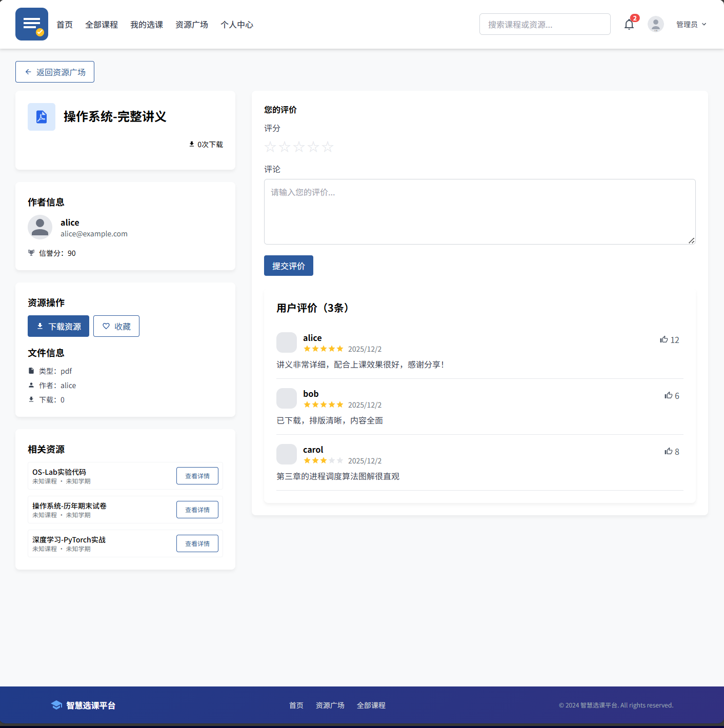Click the review comment textarea

pos(480,212)
